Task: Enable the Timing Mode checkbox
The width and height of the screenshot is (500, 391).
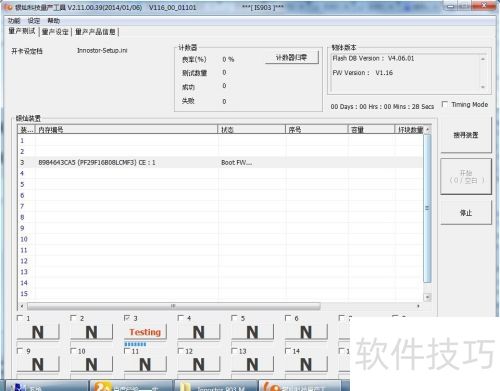Action: (x=445, y=104)
